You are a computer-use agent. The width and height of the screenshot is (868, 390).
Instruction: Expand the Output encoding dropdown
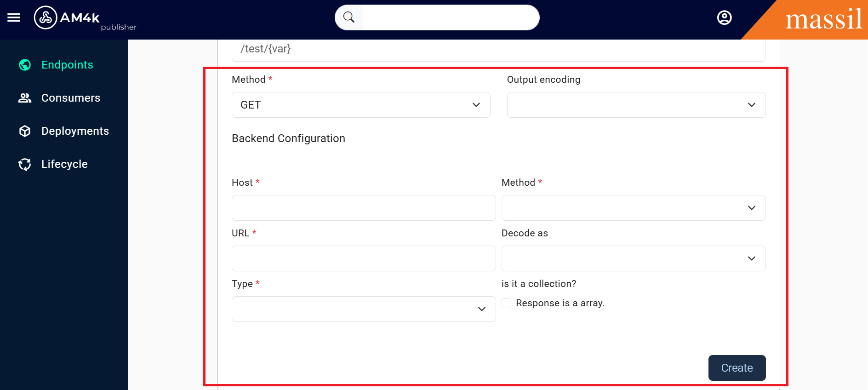click(636, 105)
